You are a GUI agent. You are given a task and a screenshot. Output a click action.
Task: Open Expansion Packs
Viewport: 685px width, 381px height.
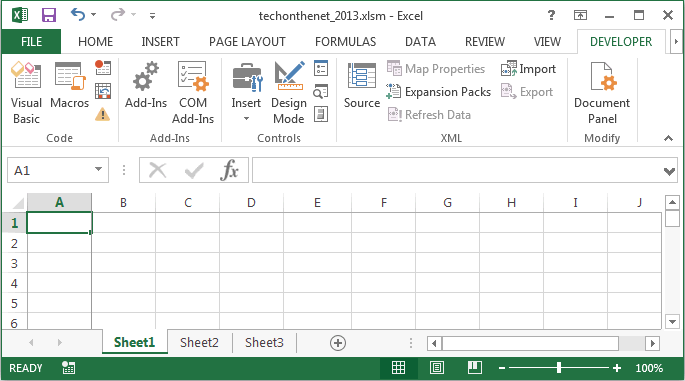[x=438, y=92]
